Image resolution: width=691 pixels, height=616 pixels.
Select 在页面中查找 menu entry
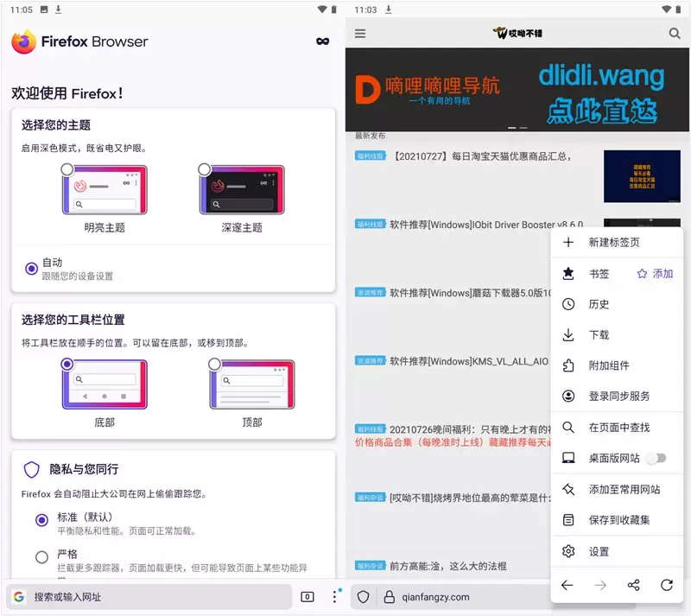(617, 428)
